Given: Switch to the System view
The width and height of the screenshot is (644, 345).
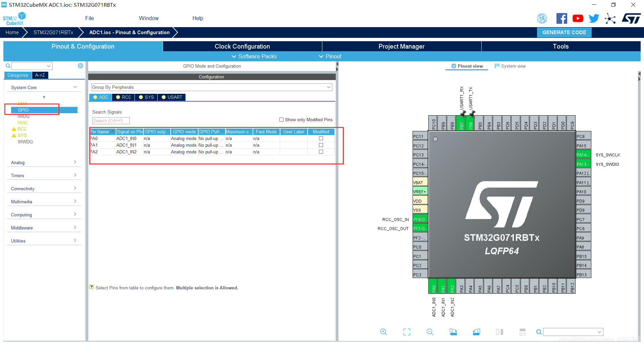Looking at the screenshot, I should [x=510, y=66].
